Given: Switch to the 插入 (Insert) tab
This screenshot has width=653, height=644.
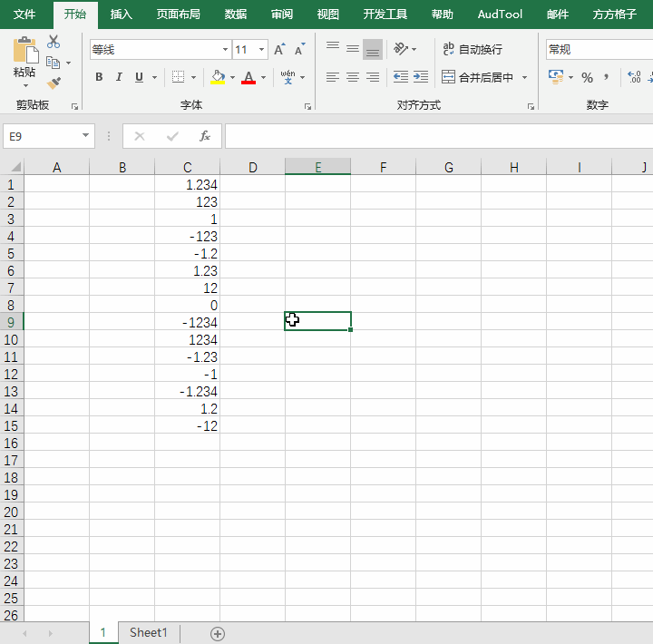Looking at the screenshot, I should pyautogui.click(x=122, y=15).
